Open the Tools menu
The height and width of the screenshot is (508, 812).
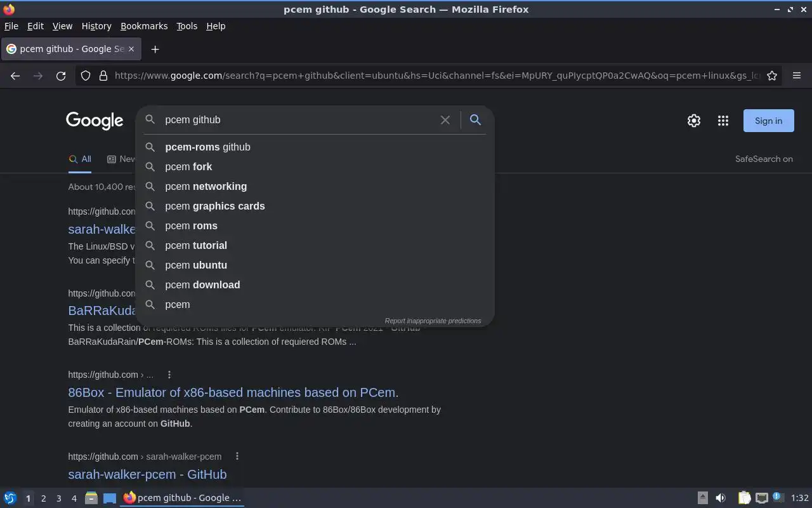pos(187,26)
